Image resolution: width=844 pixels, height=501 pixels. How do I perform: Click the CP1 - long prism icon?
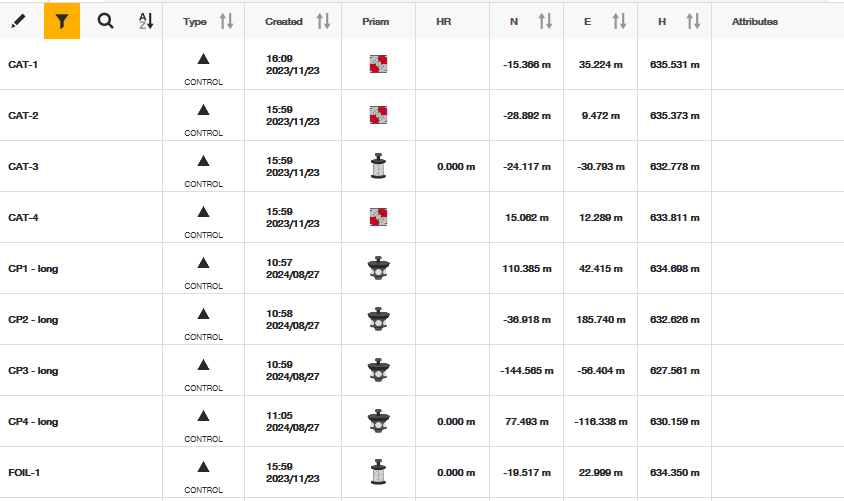point(378,268)
